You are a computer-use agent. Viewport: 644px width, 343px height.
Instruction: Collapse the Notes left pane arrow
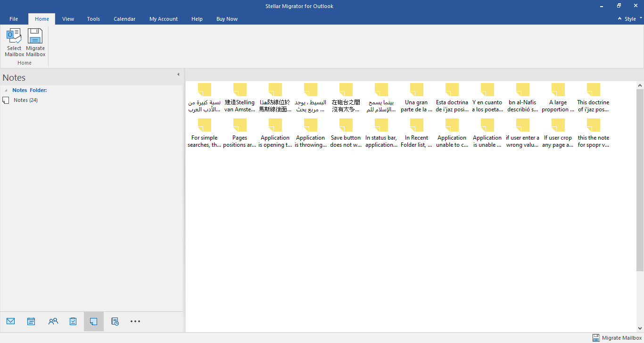coord(178,75)
